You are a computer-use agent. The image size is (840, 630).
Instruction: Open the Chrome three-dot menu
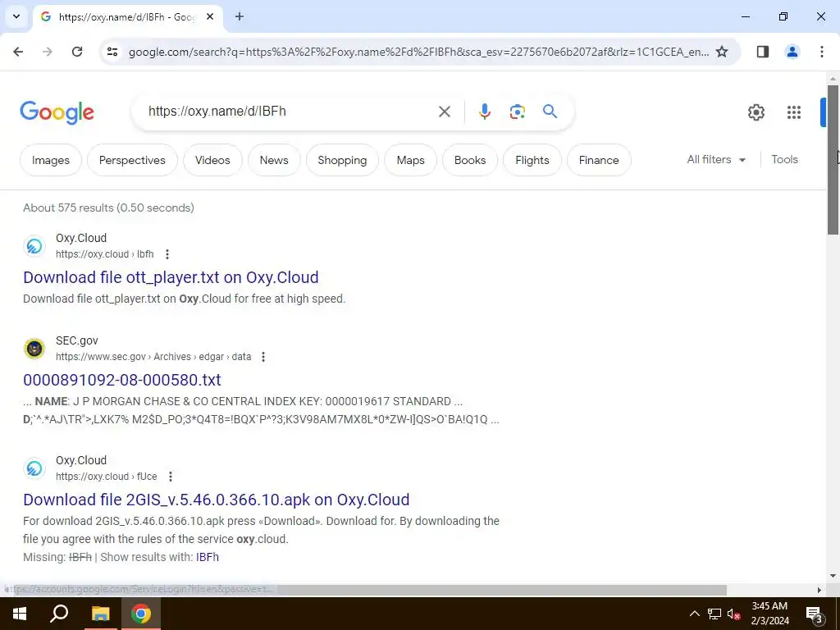(x=822, y=52)
